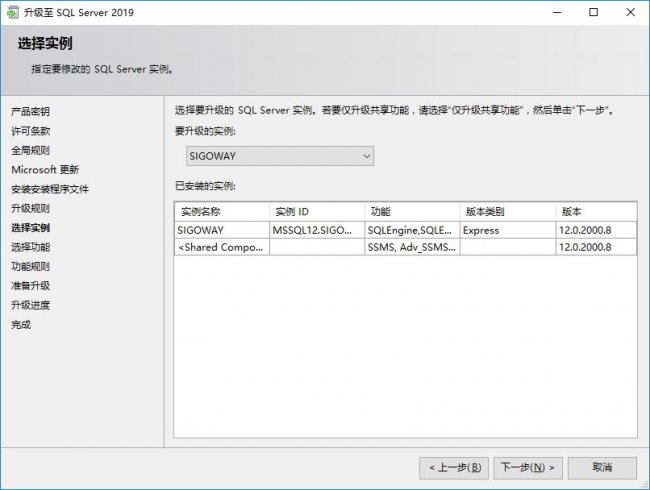Viewport: 650px width, 490px height.
Task: Go back with 上一步(B) button
Action: [454, 468]
